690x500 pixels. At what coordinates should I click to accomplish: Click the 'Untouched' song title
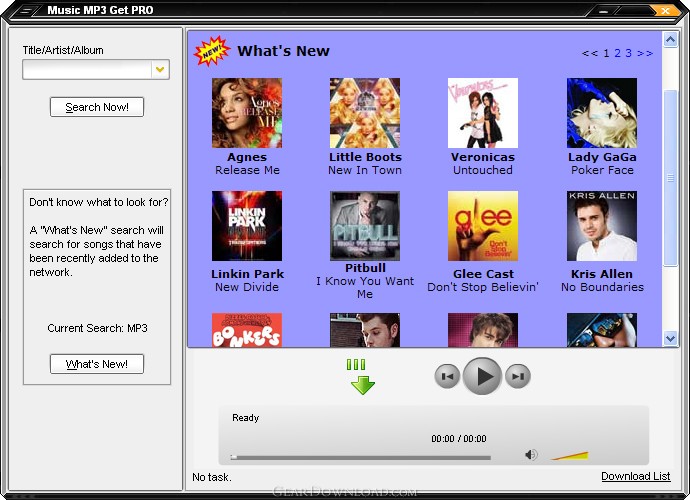(x=483, y=170)
